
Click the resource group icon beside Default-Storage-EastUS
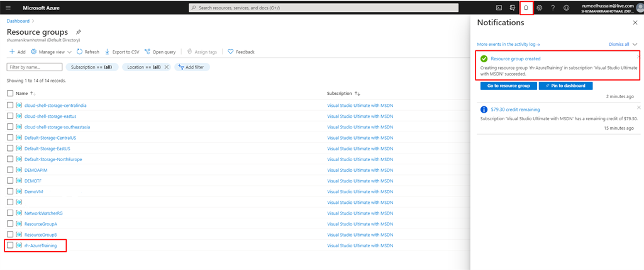(x=19, y=149)
